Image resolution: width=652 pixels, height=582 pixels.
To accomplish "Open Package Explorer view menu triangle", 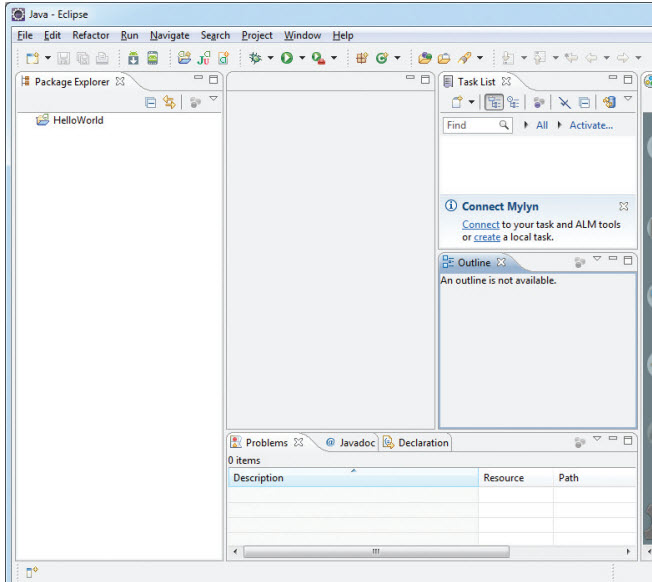I will point(213,99).
